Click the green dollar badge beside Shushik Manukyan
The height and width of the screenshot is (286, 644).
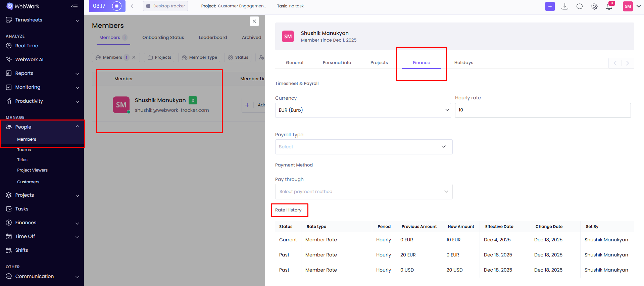coord(193,100)
